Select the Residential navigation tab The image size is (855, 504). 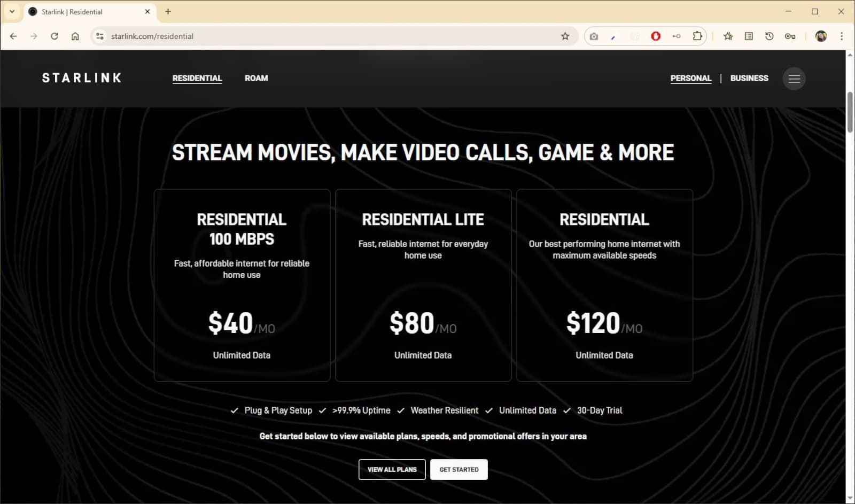coord(197,78)
